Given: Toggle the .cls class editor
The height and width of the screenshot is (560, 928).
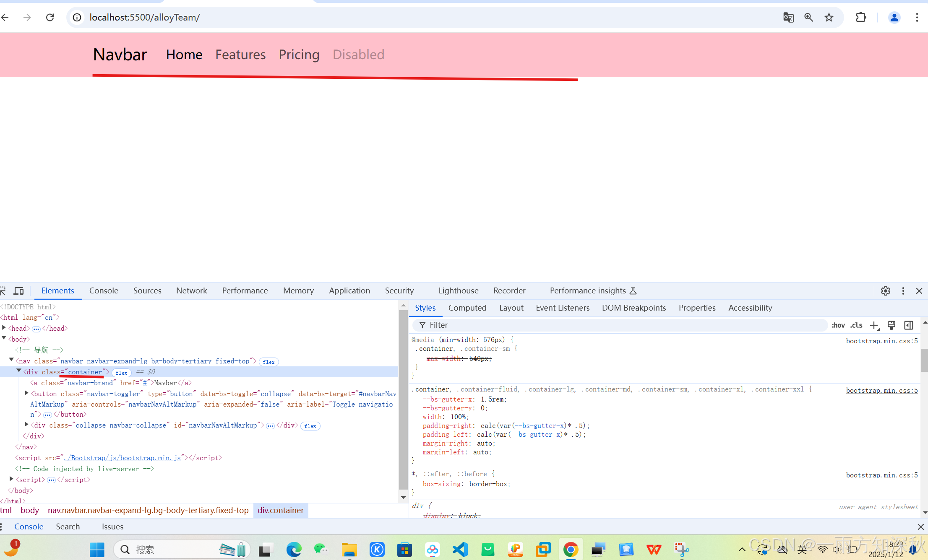Looking at the screenshot, I should (x=857, y=325).
